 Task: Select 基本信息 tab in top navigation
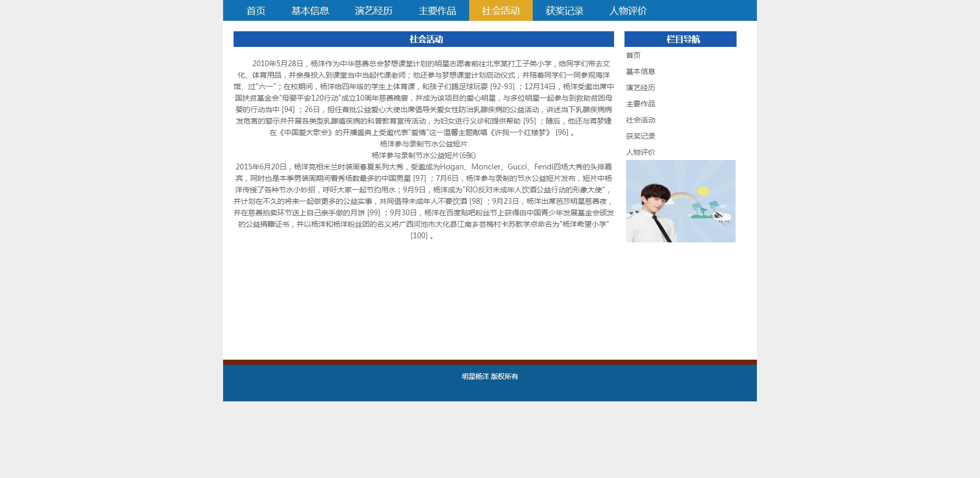pos(310,10)
